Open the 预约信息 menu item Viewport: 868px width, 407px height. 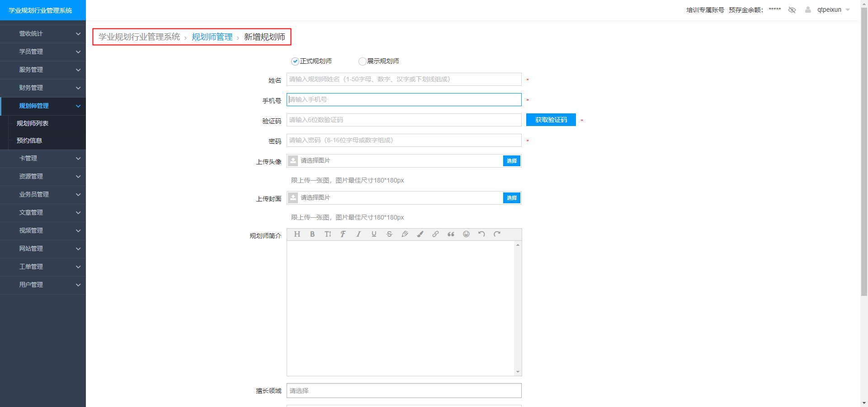point(29,140)
